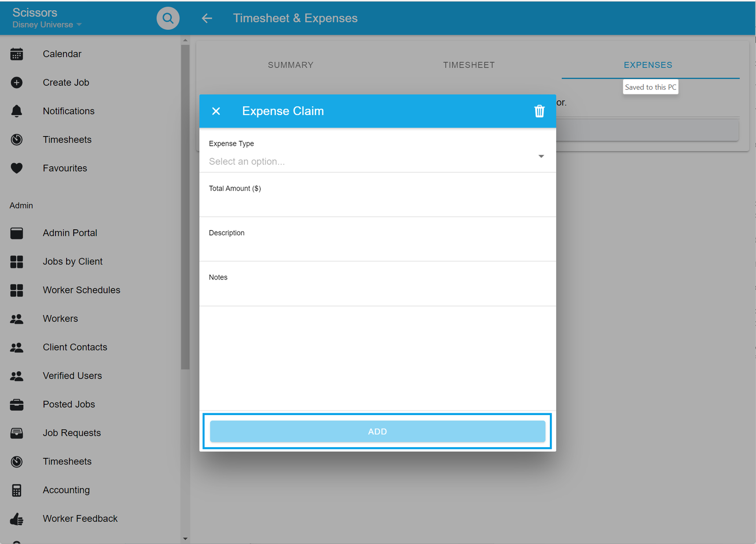The width and height of the screenshot is (756, 544).
Task: Open Accounting calculator icon
Action: (16, 490)
